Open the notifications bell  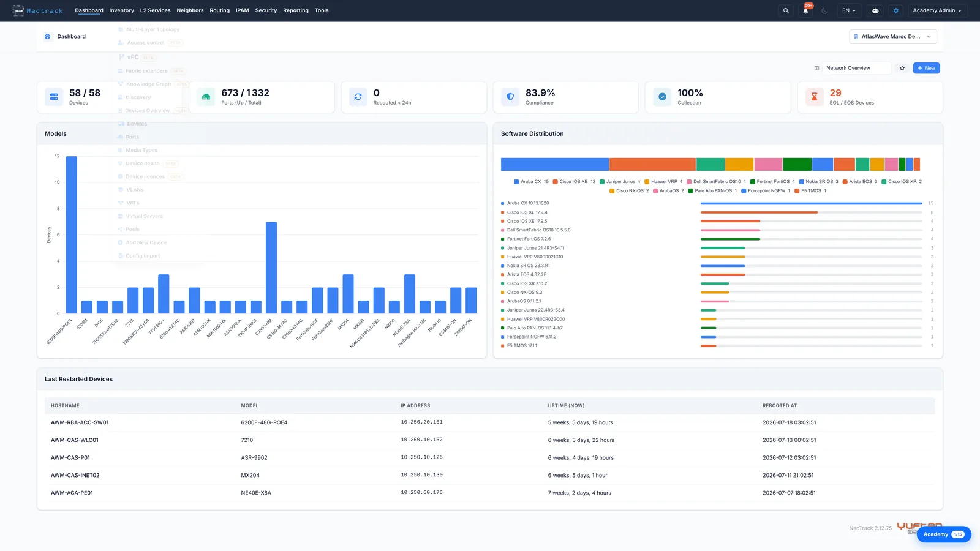click(805, 10)
